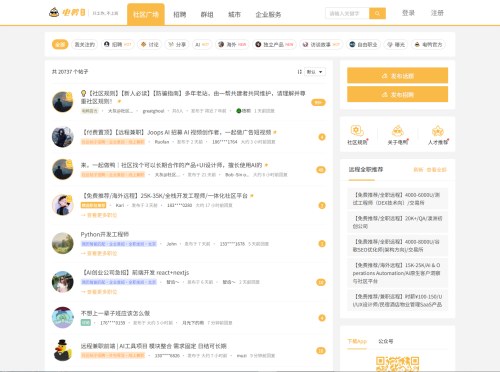The height and width of the screenshot is (372, 500).
Task: Click the avatar on the Joops AI post
Action: pyautogui.click(x=63, y=137)
